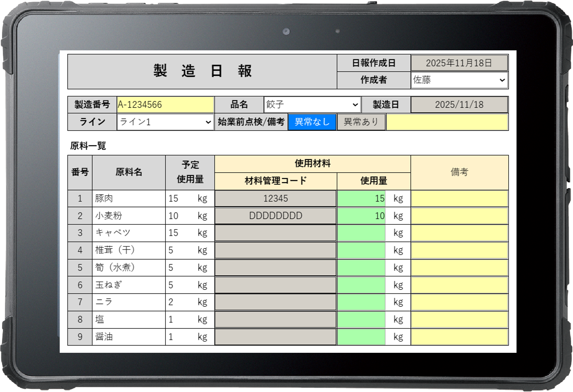Click the 備考 field for 小麦粉 row
Screen dimensions: 573x392
coord(459,216)
